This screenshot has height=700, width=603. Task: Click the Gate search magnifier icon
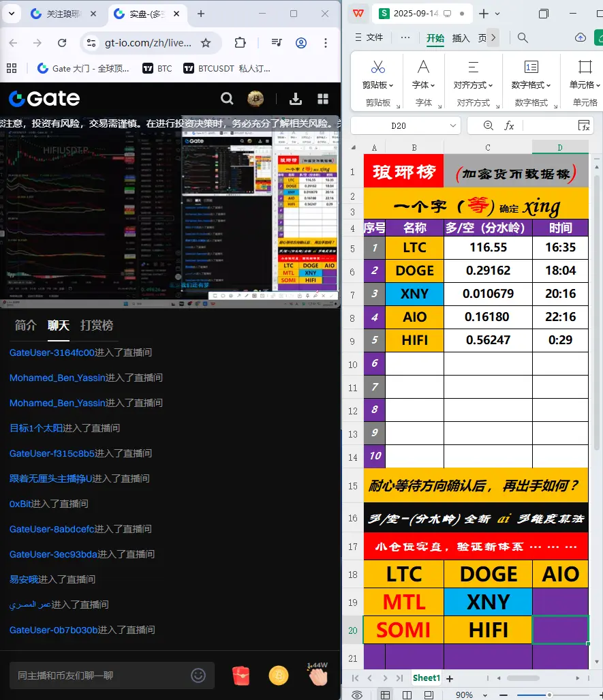227,98
